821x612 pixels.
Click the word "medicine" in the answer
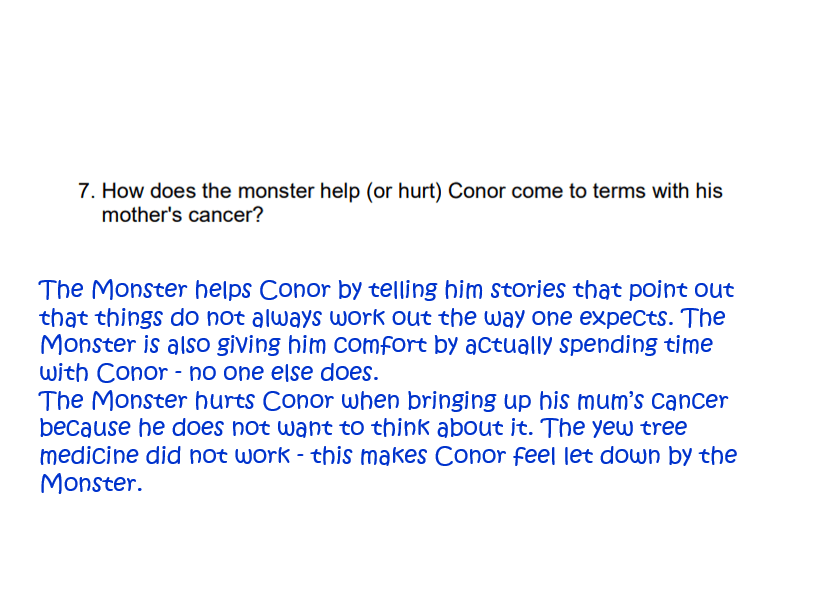[81, 456]
